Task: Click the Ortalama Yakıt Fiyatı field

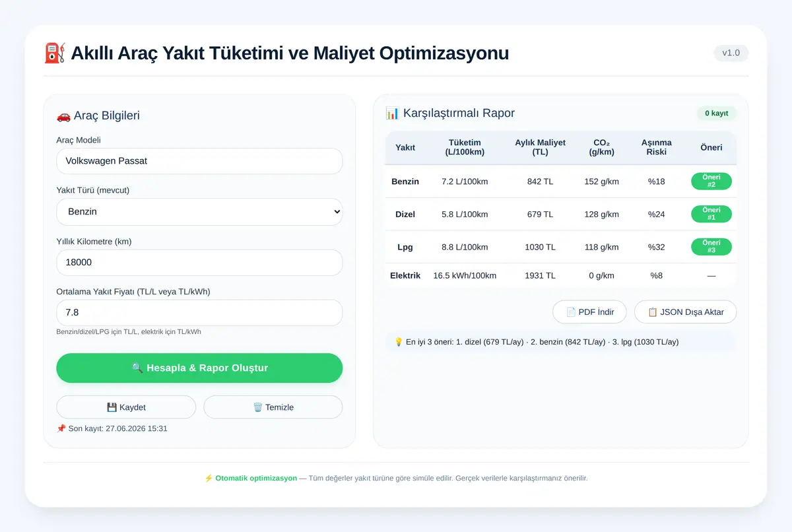Action: click(199, 313)
